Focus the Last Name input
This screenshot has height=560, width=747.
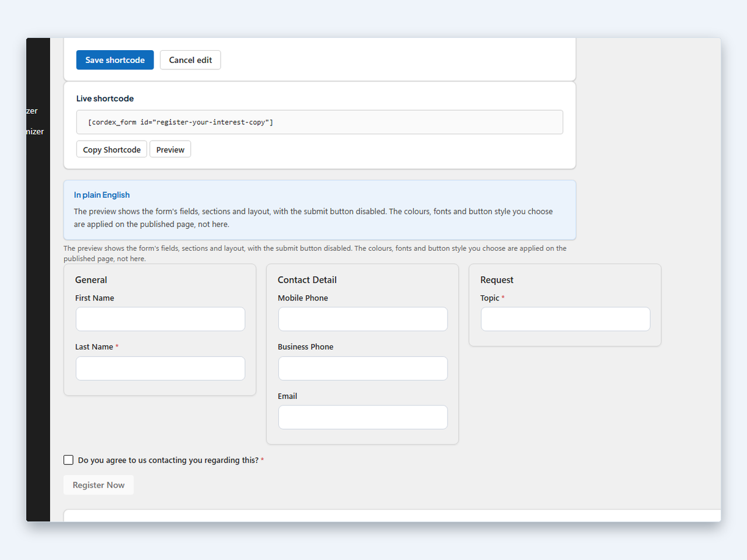160,369
